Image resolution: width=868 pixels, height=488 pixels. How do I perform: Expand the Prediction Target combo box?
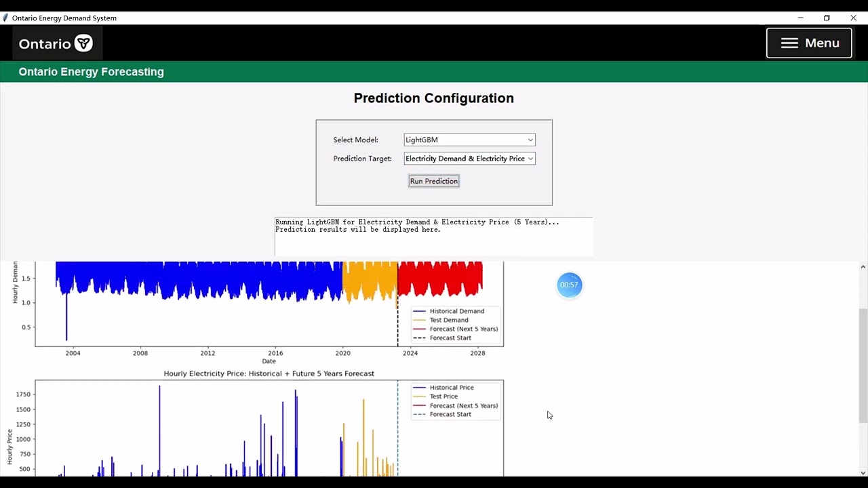(x=469, y=159)
